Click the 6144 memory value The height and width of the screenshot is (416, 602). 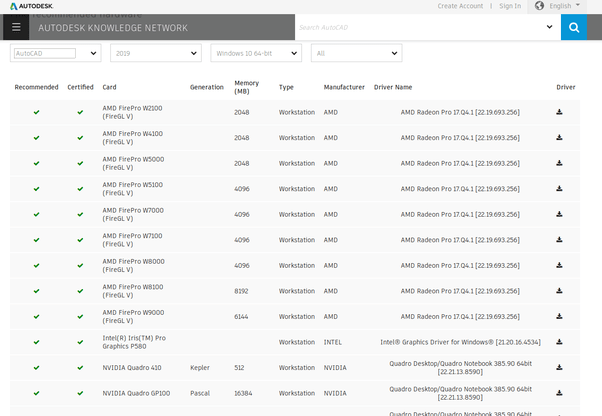pos(241,317)
